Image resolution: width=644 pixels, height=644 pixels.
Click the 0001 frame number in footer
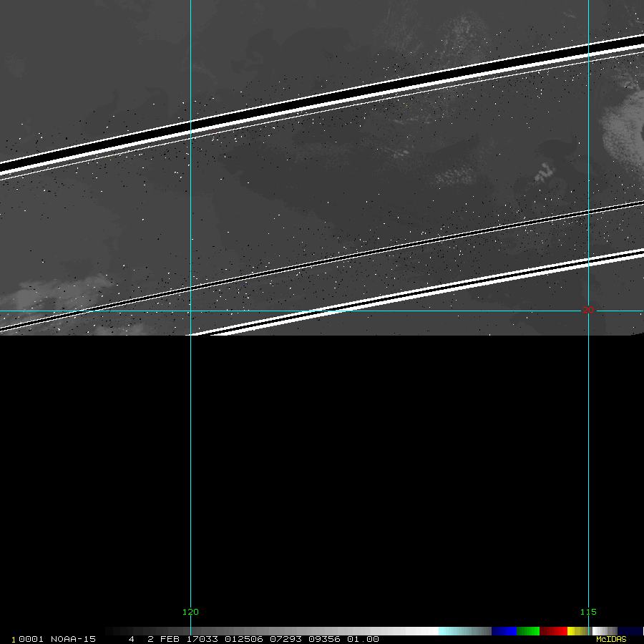[32, 639]
